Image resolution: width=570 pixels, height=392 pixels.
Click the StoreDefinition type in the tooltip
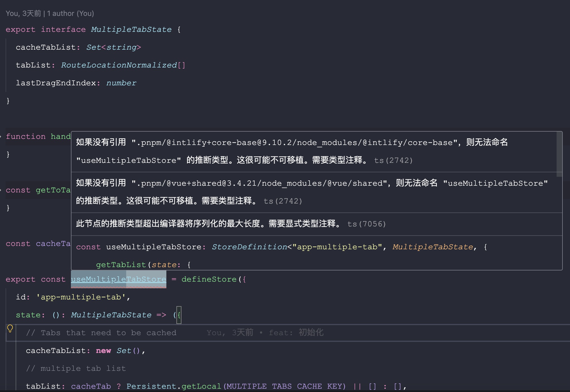[250, 247]
